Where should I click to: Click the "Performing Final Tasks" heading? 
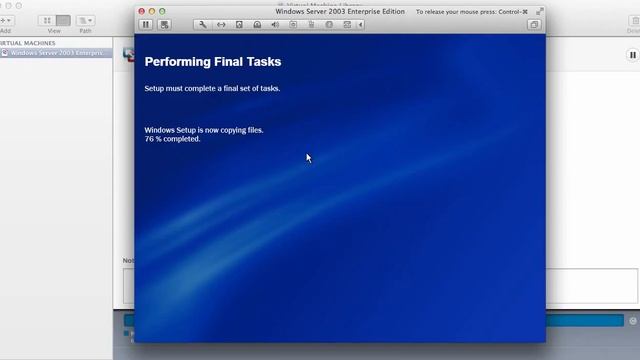[x=213, y=62]
